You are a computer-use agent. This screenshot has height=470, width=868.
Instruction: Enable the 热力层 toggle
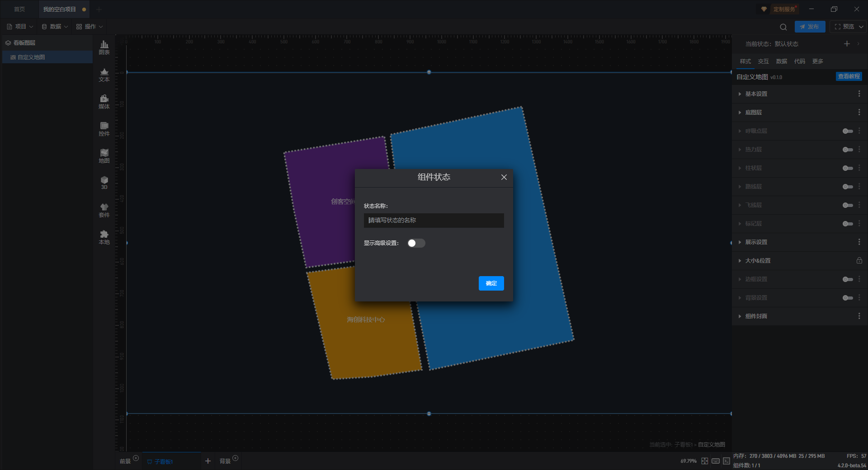(x=848, y=150)
